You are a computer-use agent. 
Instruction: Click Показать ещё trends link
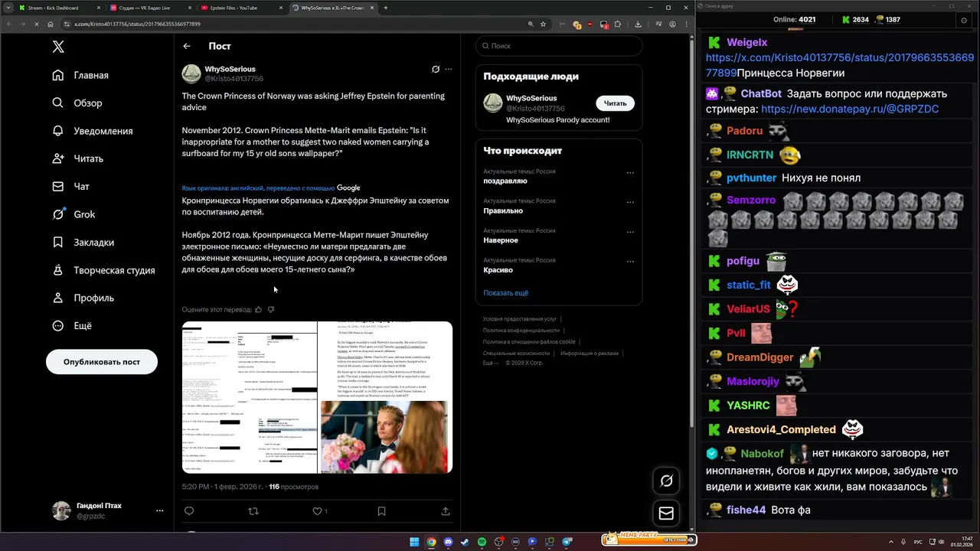click(505, 293)
